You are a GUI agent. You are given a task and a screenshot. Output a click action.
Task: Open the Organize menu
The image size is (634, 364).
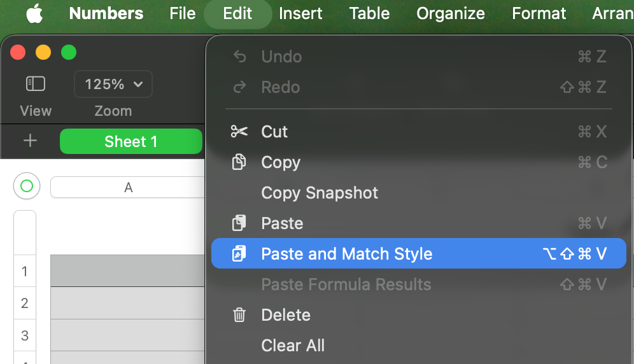450,13
